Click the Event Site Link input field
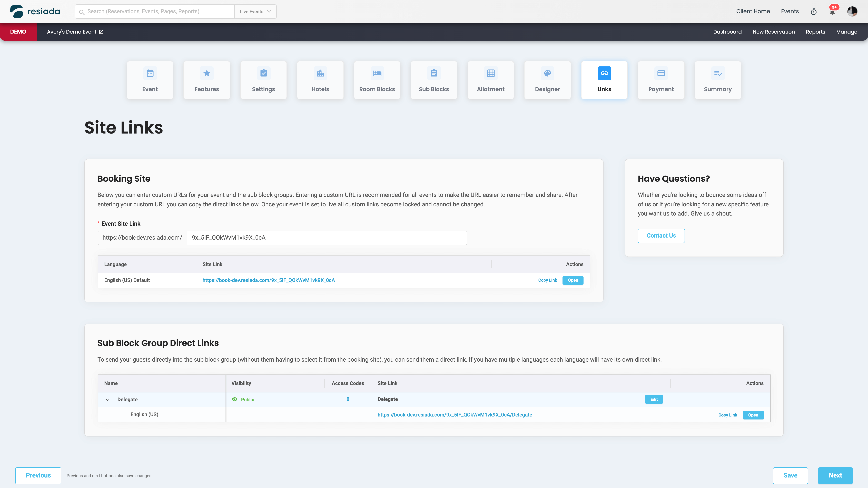The image size is (868, 488). [327, 238]
